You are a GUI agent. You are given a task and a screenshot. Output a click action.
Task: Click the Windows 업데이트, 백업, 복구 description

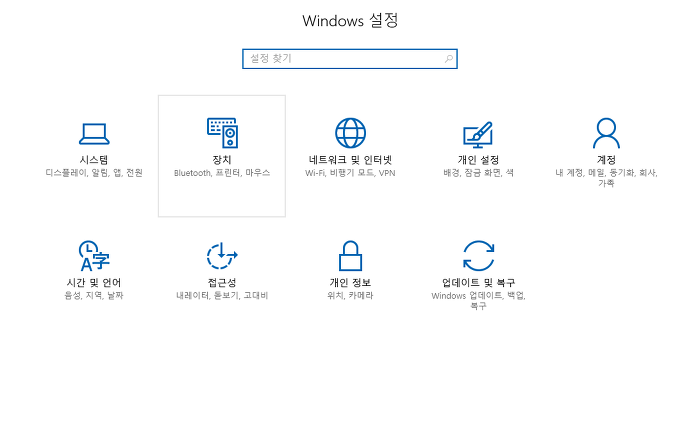pyautogui.click(x=479, y=300)
